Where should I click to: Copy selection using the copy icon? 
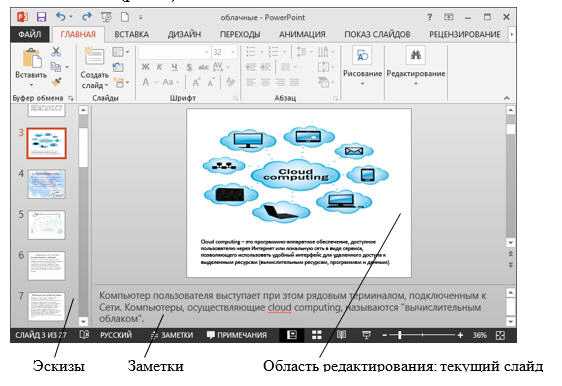[56, 67]
